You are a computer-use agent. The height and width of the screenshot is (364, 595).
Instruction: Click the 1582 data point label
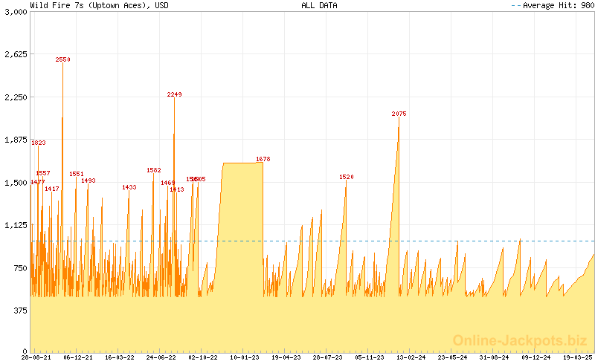pos(154,170)
